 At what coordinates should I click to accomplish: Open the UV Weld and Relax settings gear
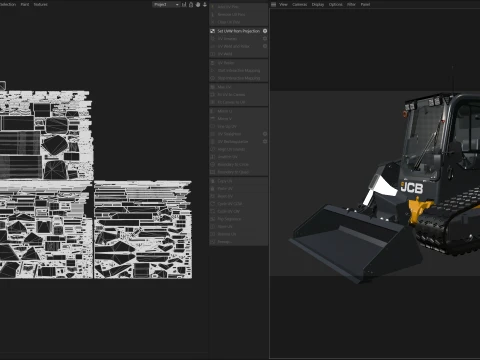click(x=265, y=46)
